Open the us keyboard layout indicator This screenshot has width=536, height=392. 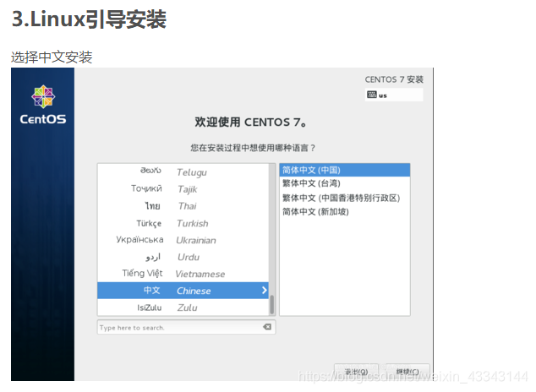point(394,95)
